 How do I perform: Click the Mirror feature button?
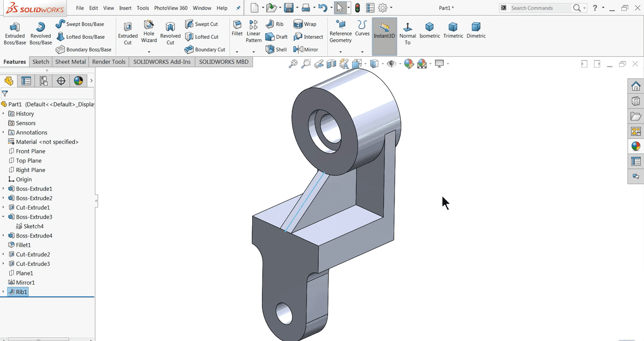tap(306, 49)
